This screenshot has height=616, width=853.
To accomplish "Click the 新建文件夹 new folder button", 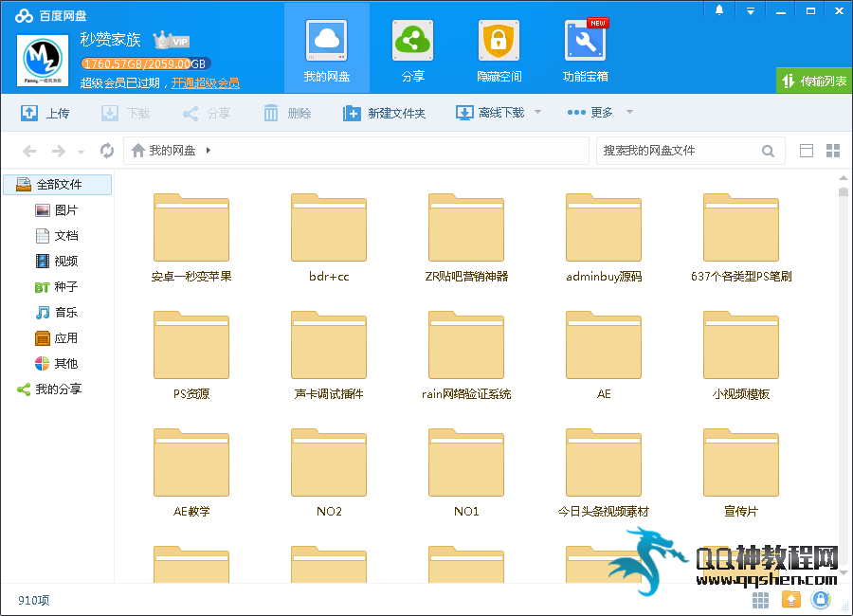I will pyautogui.click(x=384, y=113).
